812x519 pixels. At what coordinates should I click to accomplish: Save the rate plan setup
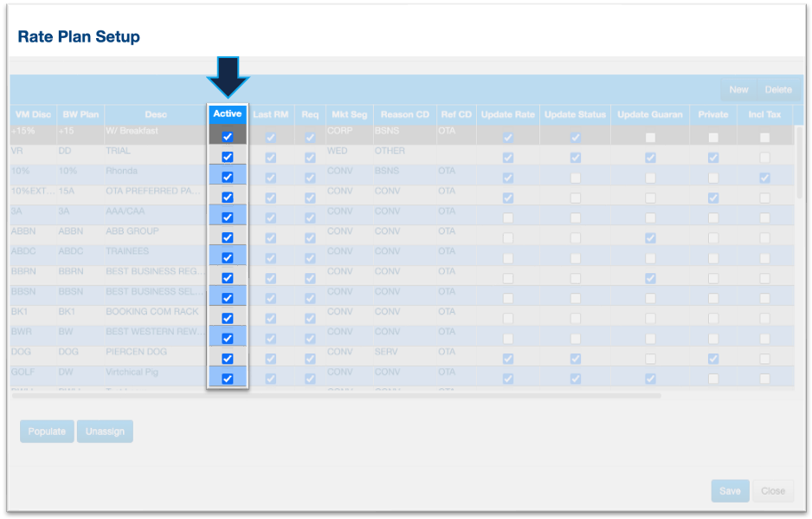pyautogui.click(x=730, y=491)
